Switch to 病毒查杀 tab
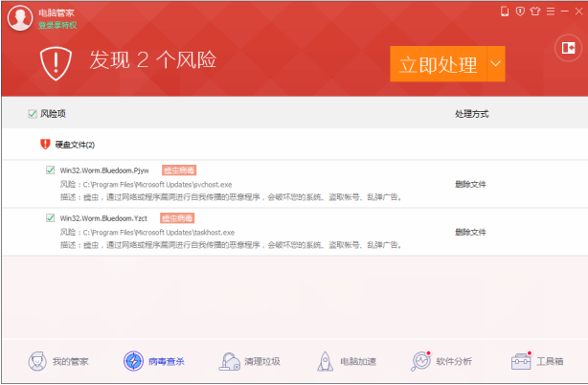The image size is (588, 385). 153,361
